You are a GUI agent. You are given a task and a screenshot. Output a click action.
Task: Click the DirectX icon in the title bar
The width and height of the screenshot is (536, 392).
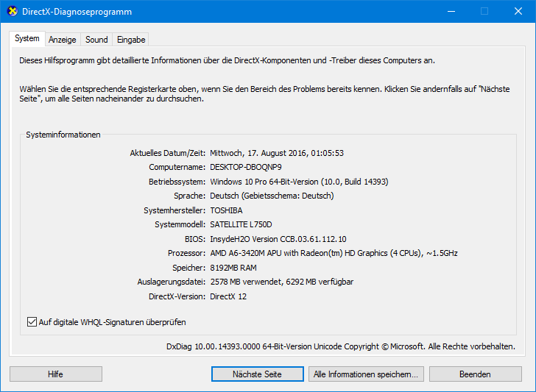(12, 11)
